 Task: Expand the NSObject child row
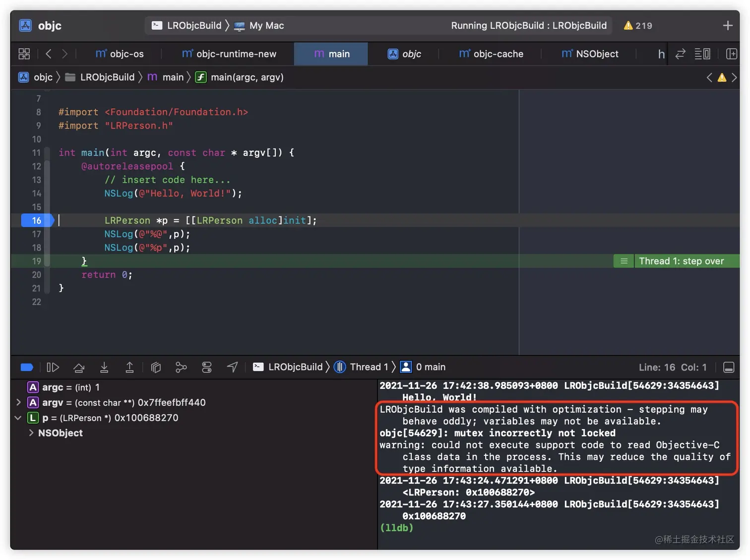click(31, 433)
